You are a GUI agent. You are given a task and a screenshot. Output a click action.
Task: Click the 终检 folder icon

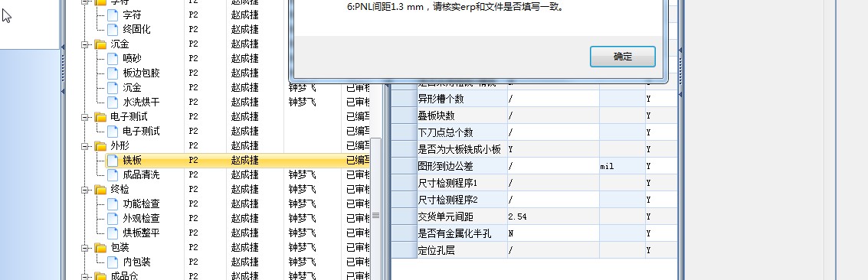[x=100, y=190]
